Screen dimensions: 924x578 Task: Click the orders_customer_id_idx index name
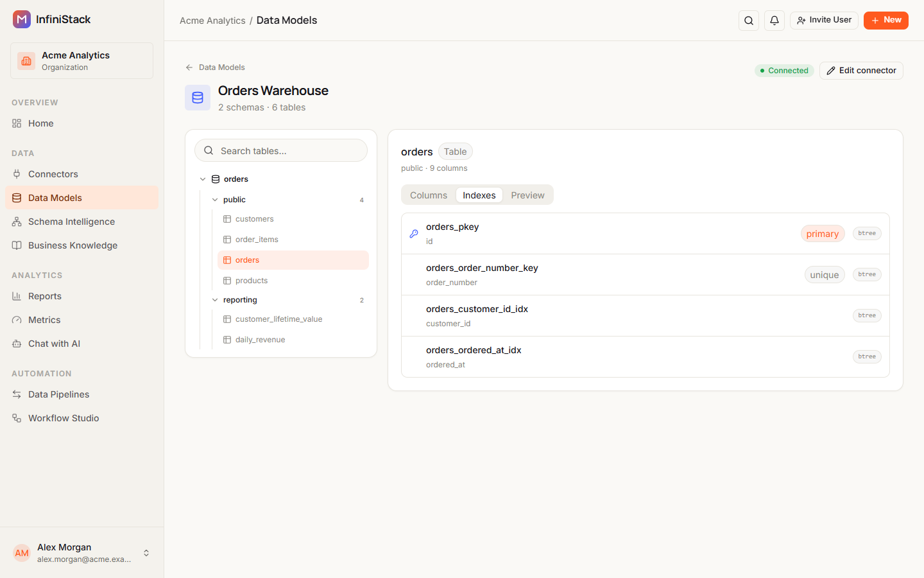(477, 309)
